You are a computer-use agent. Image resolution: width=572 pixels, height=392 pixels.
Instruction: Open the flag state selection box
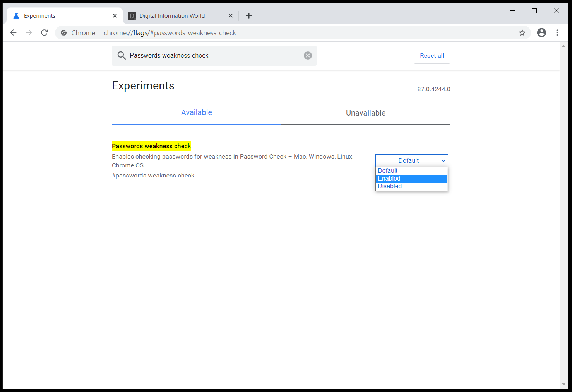(411, 160)
